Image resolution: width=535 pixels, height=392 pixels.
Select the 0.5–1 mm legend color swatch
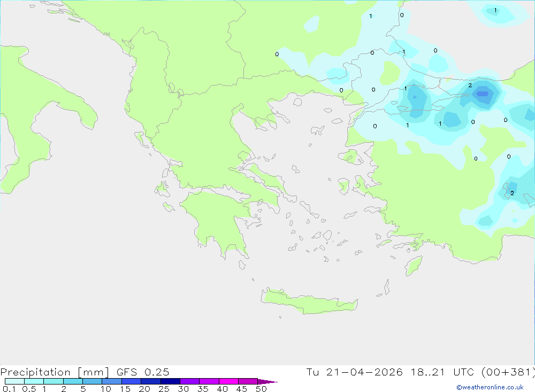point(34,381)
